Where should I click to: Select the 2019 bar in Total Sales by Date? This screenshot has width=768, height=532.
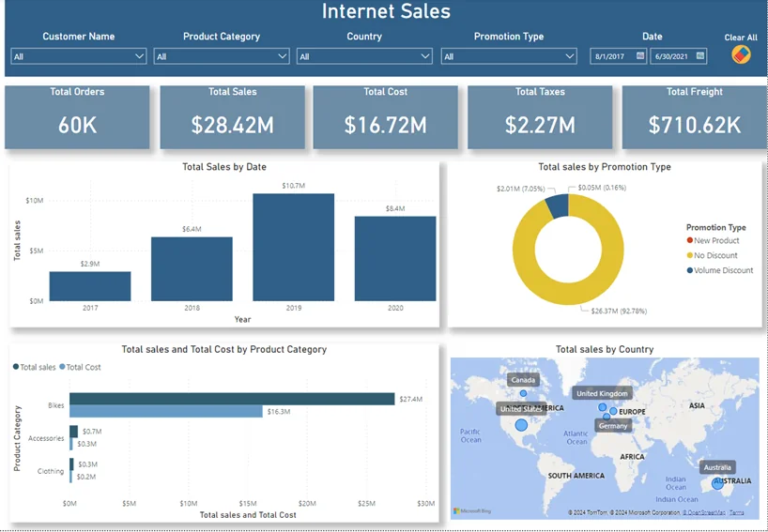(294, 247)
